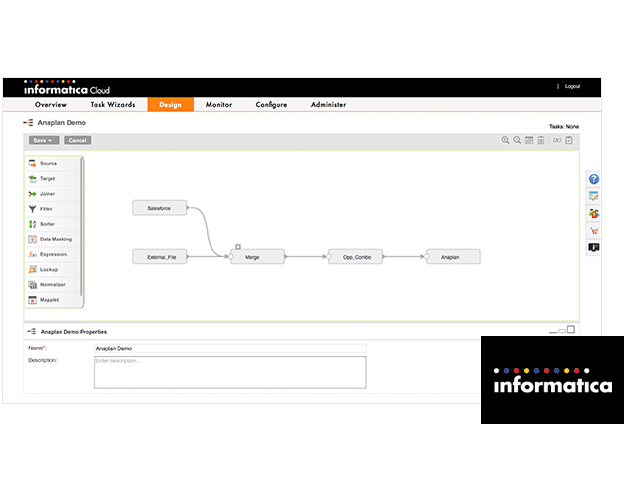The width and height of the screenshot is (625, 500).
Task: Minimize the properties panel
Action: point(553,331)
